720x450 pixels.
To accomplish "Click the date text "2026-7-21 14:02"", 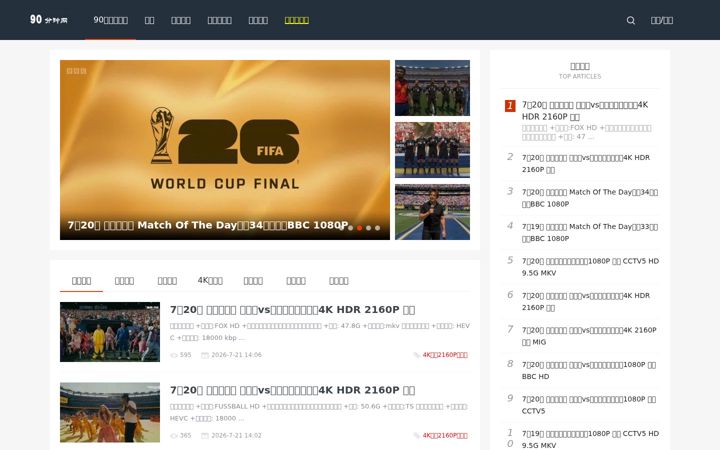I will (236, 435).
